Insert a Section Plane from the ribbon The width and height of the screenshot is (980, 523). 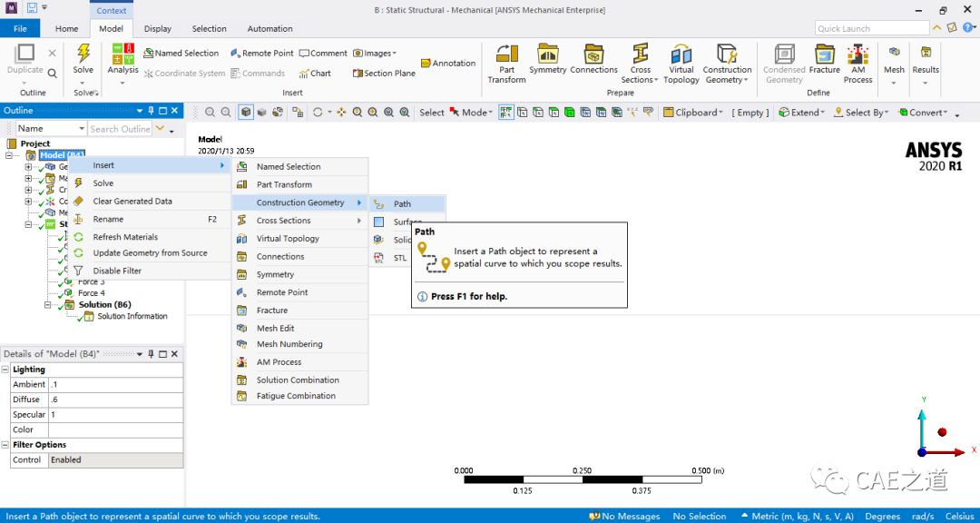coord(384,74)
